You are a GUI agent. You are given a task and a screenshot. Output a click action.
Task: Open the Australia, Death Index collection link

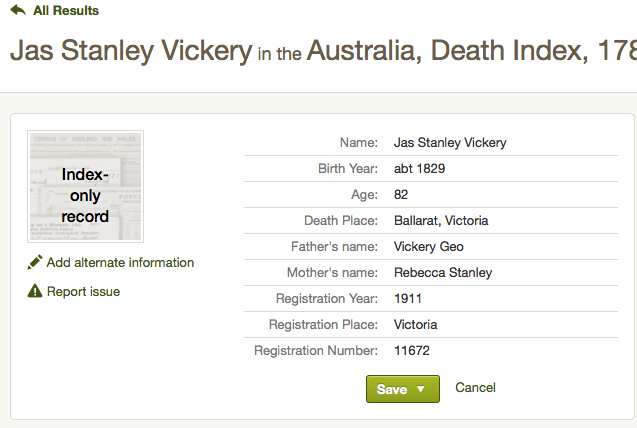[471, 51]
